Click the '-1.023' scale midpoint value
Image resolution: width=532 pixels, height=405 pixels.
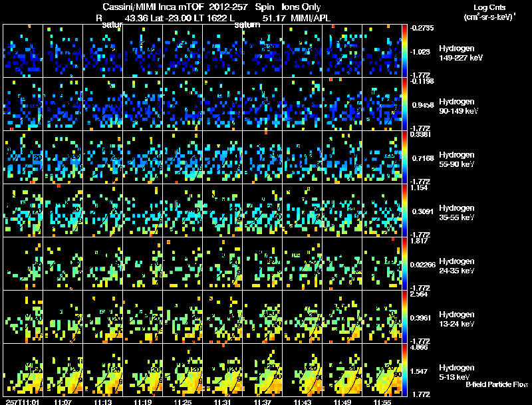pos(421,52)
